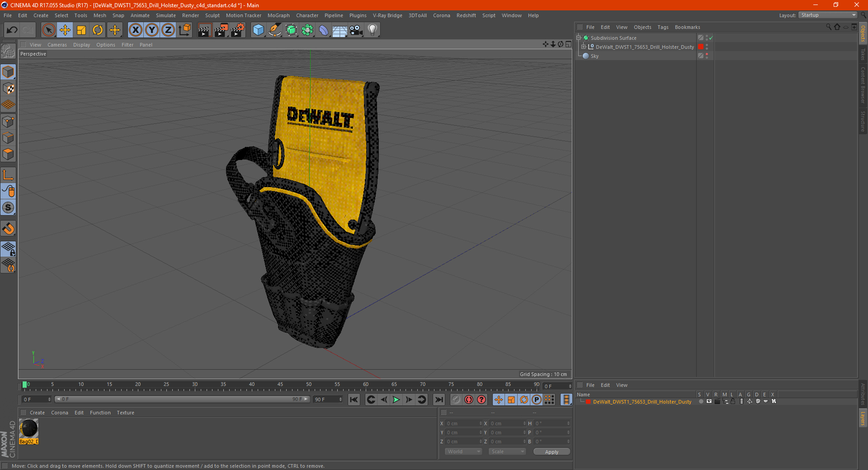Activate the Move tool icon
The image size is (868, 470).
coord(65,30)
